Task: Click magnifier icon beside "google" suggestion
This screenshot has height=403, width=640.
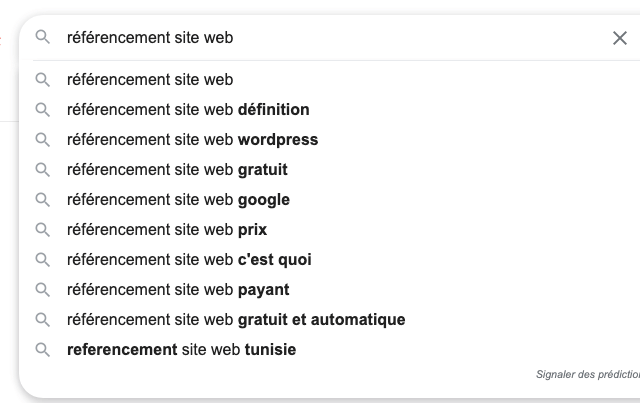Action: pyautogui.click(x=42, y=200)
